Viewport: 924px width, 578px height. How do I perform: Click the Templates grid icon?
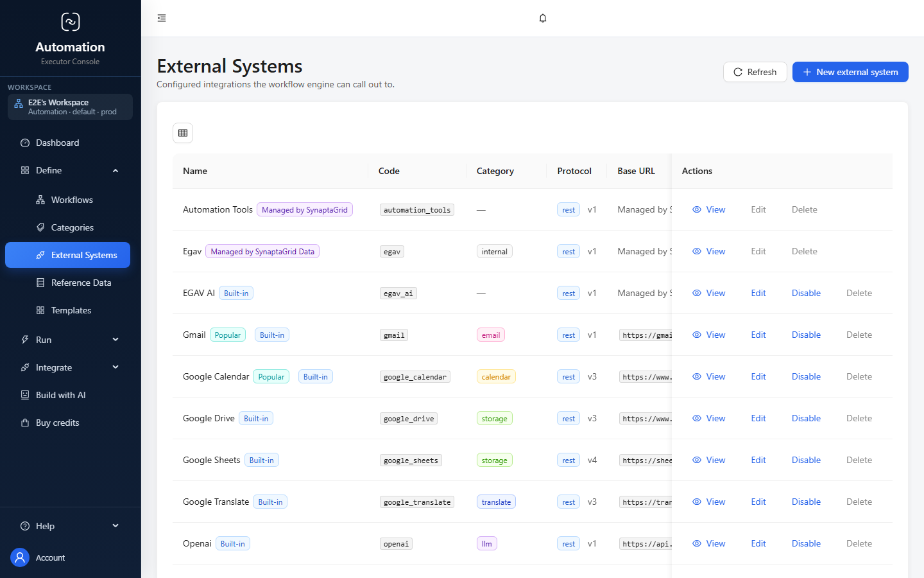(40, 310)
